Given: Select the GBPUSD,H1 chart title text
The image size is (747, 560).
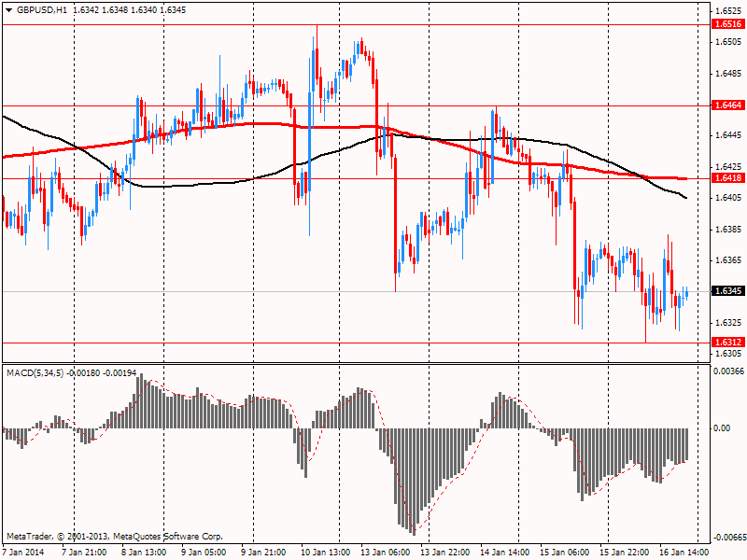Looking at the screenshot, I should [42, 10].
